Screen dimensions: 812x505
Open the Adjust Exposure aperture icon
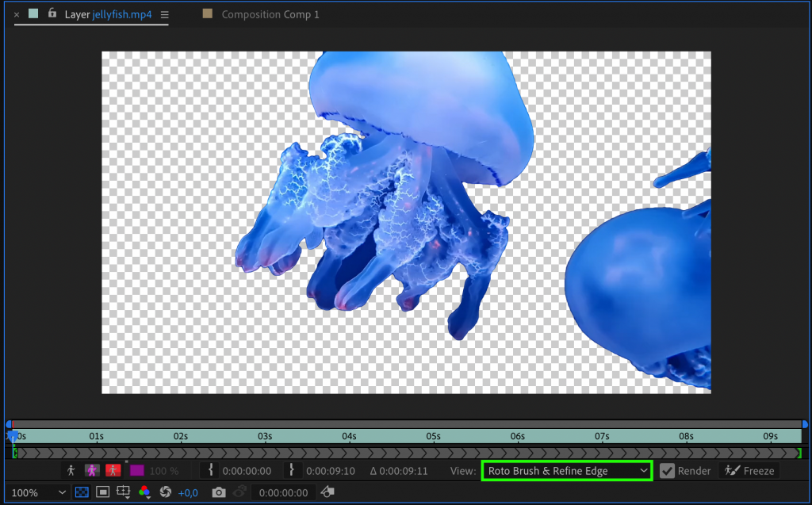coord(165,492)
